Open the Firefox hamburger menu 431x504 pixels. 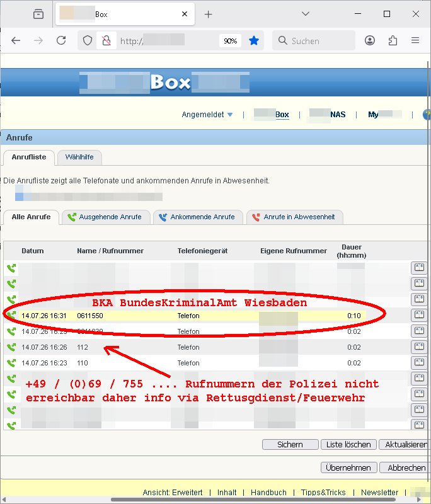(415, 40)
